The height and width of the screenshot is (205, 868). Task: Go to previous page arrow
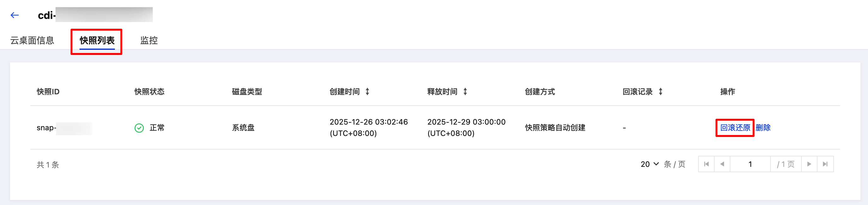pos(722,164)
